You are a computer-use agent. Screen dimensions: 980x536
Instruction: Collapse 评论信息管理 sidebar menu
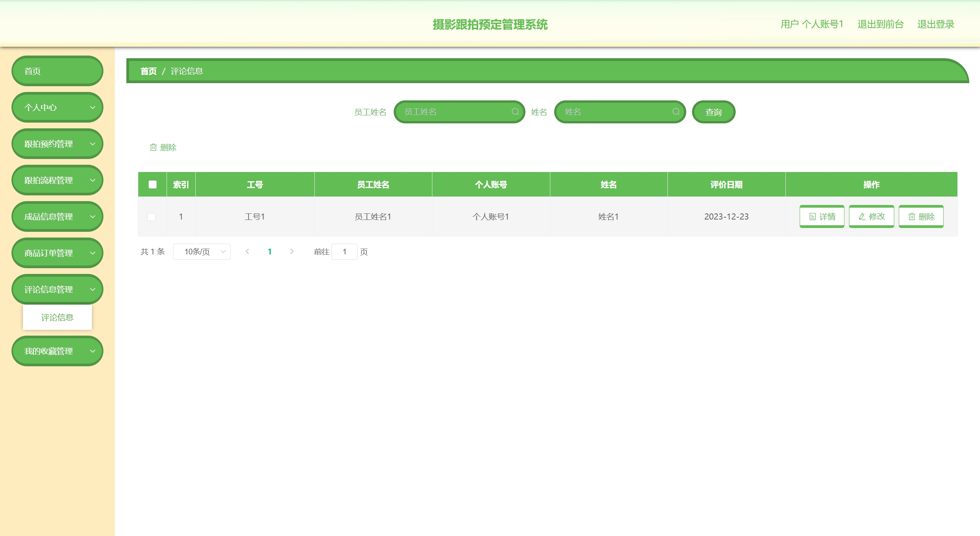57,289
